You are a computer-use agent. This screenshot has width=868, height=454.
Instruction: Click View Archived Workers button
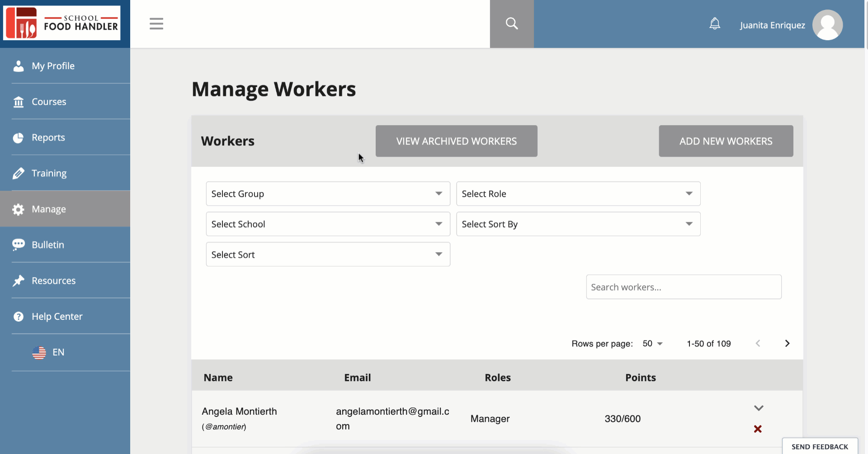[x=457, y=141]
